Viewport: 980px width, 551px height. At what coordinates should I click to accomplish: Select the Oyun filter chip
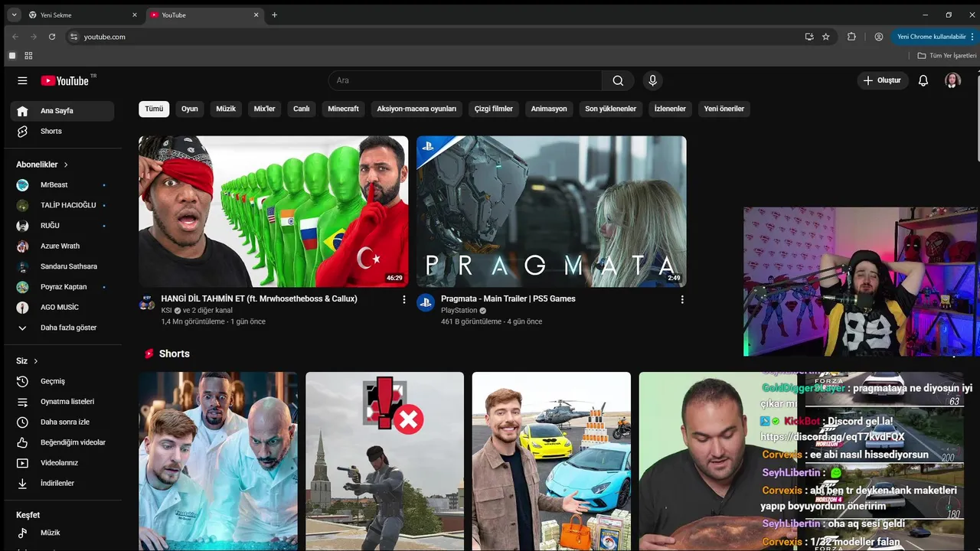[x=190, y=109]
